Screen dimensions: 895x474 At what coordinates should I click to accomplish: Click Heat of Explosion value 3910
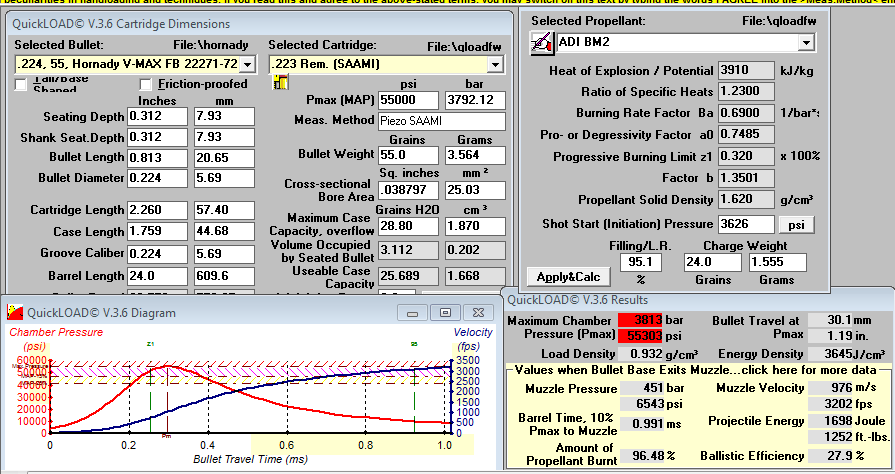click(746, 70)
